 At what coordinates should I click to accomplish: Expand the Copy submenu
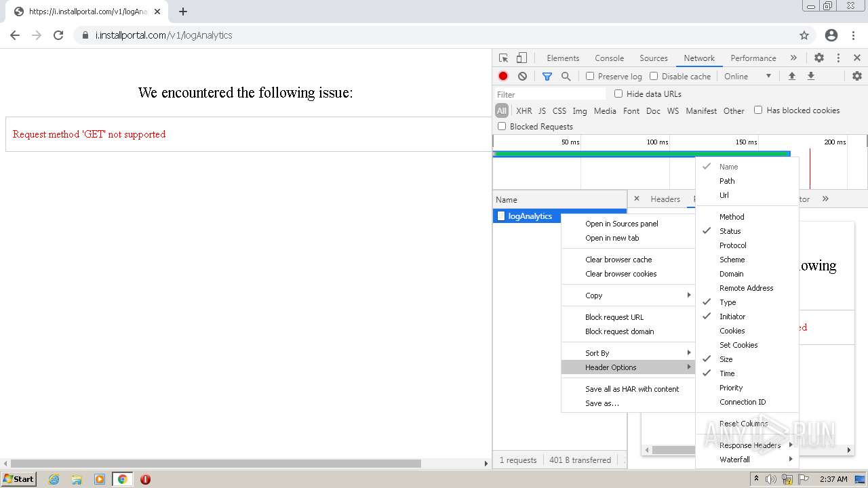629,296
